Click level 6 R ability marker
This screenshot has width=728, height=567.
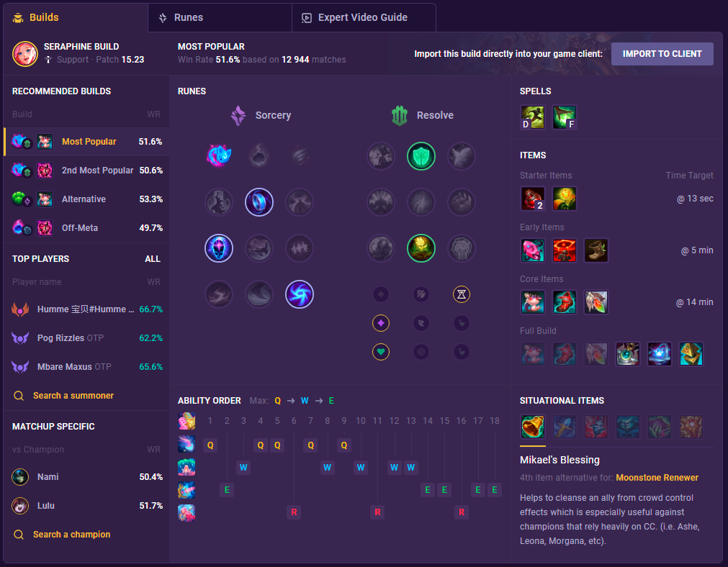[294, 512]
